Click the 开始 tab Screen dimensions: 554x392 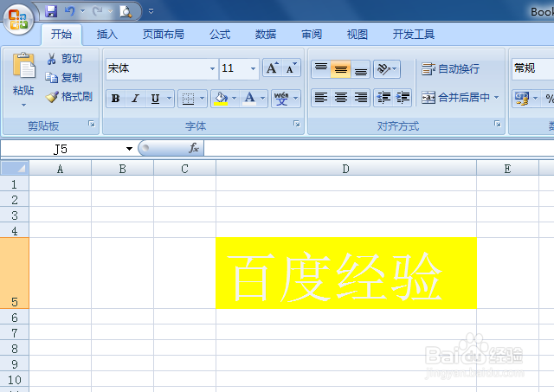(61, 35)
